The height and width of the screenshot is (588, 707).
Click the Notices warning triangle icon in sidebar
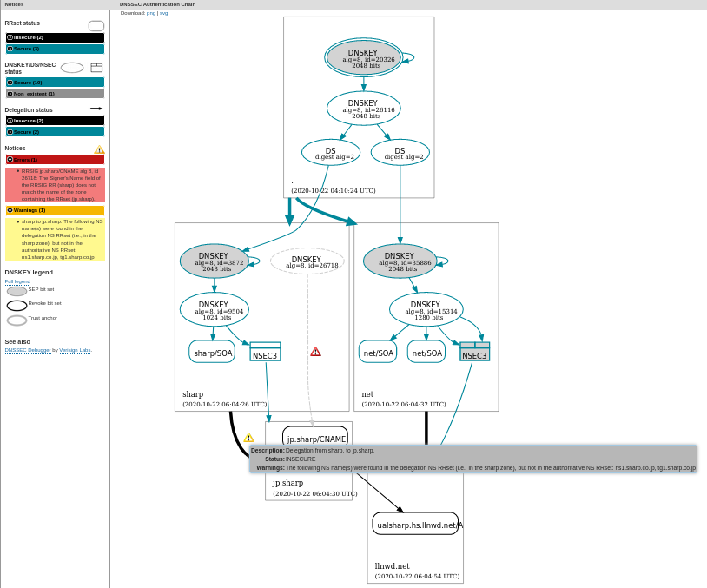click(x=99, y=150)
